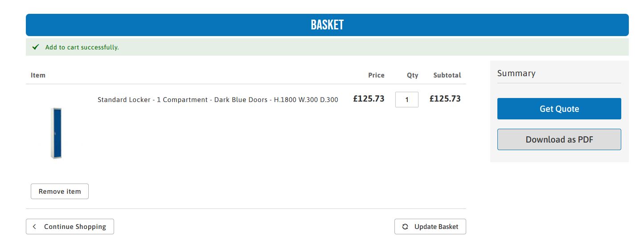Click the Qty column header
The height and width of the screenshot is (245, 644).
tap(412, 75)
